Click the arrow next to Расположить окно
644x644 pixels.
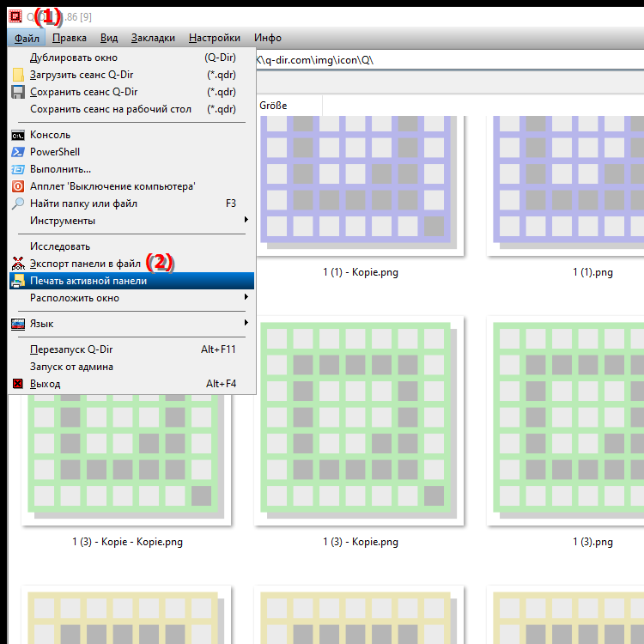(246, 297)
